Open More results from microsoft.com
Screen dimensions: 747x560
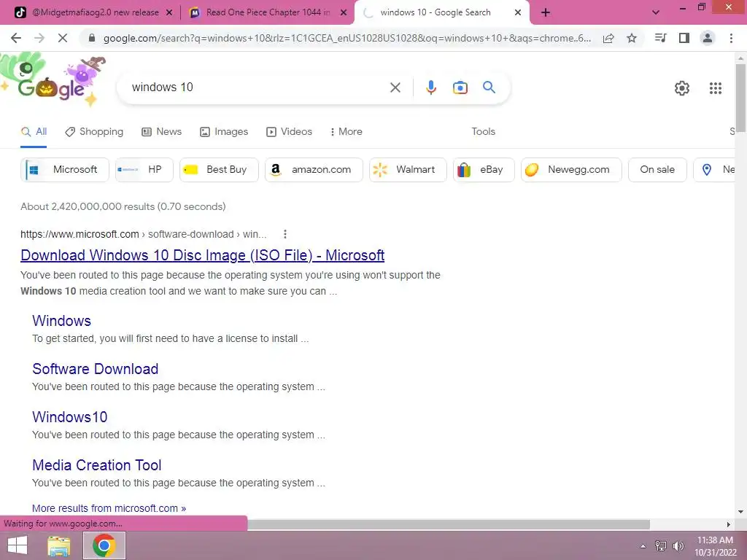(x=109, y=508)
